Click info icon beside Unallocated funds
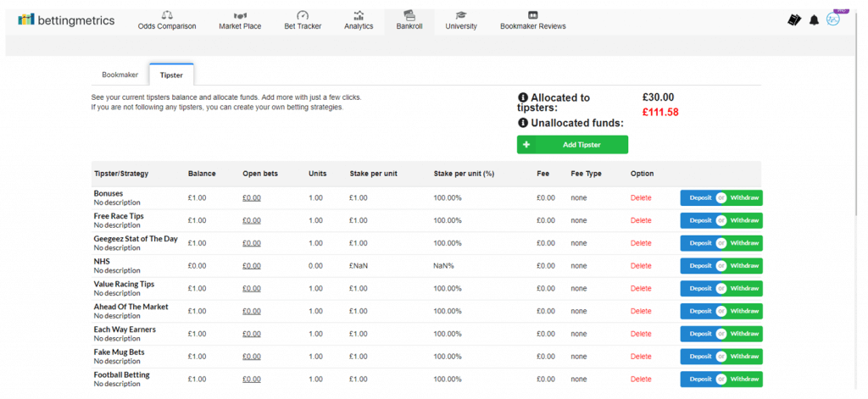The width and height of the screenshot is (868, 399). 522,123
